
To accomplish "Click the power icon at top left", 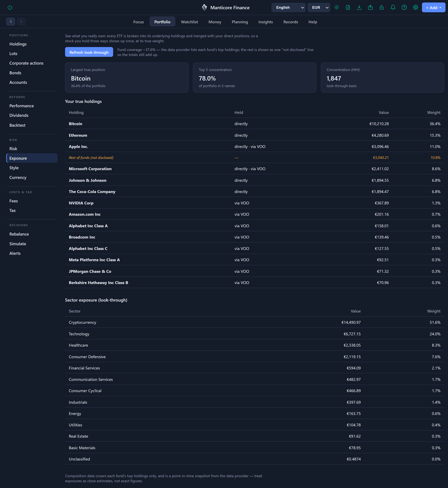I will coord(10,7).
